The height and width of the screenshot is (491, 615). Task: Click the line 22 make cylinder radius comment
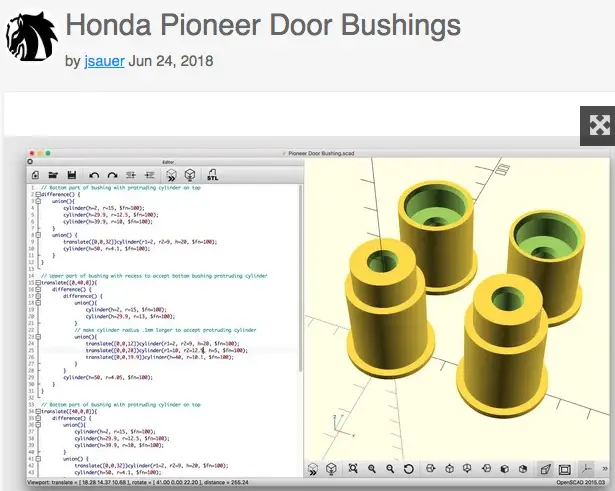tap(165, 330)
